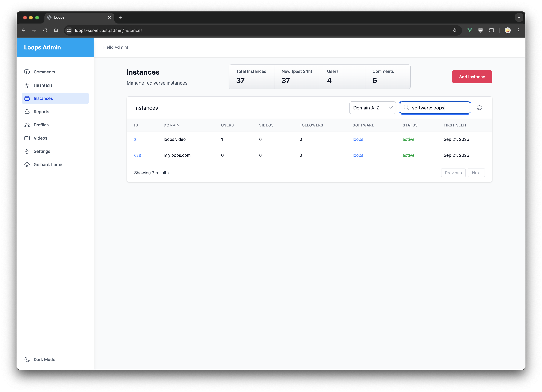Bookmark this page with the star icon

click(x=454, y=30)
